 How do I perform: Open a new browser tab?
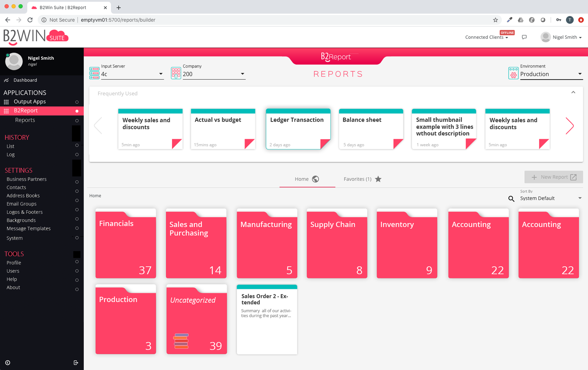point(118,8)
